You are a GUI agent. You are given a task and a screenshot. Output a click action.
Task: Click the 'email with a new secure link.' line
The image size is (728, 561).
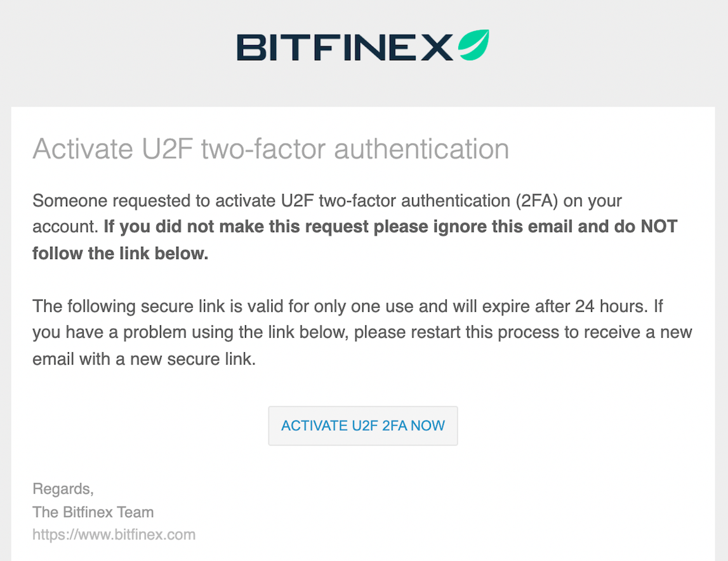[144, 359]
